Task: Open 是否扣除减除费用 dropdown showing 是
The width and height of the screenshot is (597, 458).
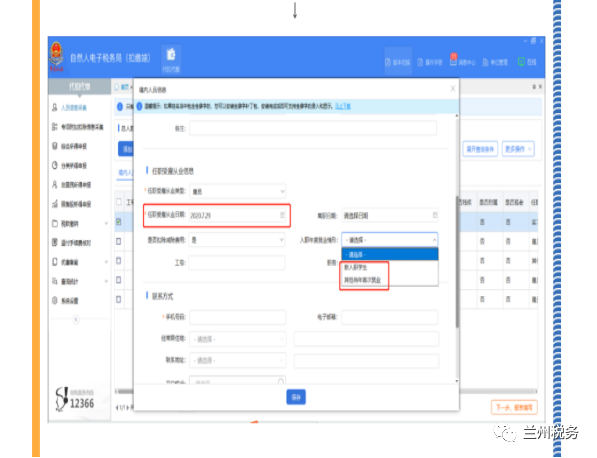Action: [x=238, y=240]
